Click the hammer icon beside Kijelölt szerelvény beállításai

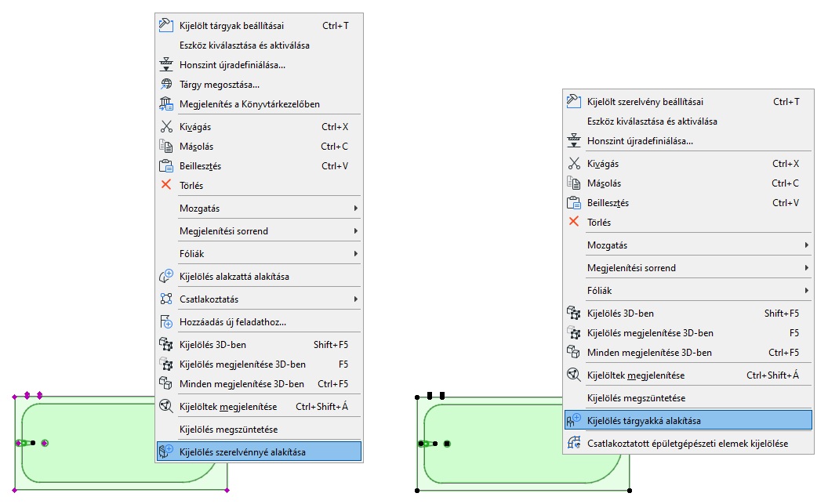pos(573,101)
